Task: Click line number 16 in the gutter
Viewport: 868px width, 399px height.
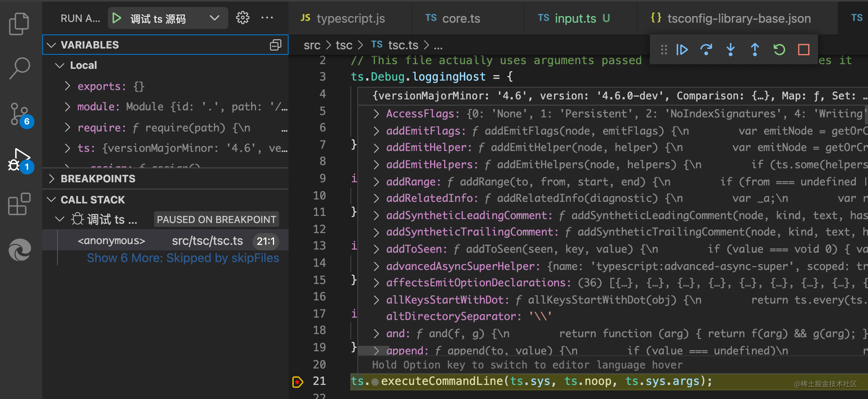Action: tap(319, 297)
